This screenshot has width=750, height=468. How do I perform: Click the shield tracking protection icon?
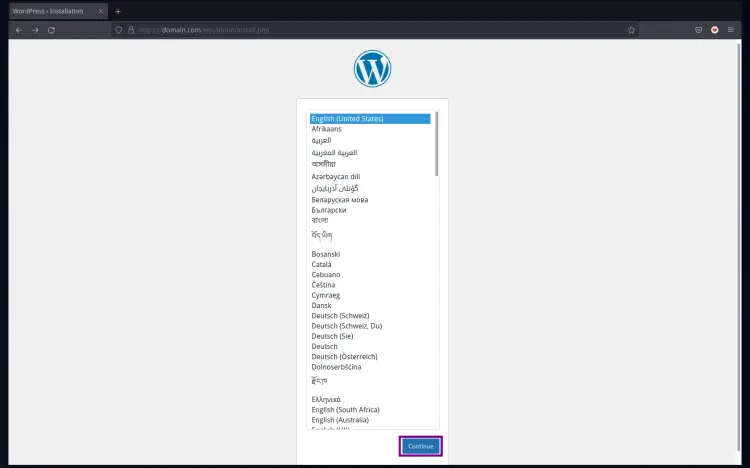click(x=119, y=30)
